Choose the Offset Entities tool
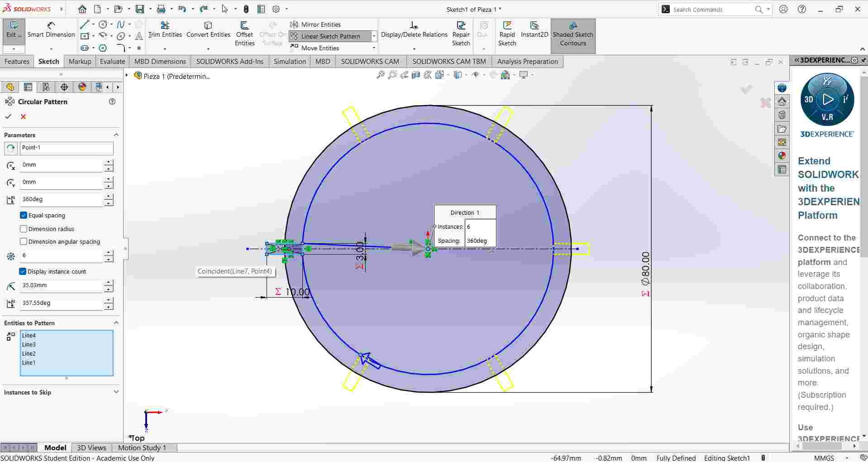The image size is (868, 462). tap(244, 34)
